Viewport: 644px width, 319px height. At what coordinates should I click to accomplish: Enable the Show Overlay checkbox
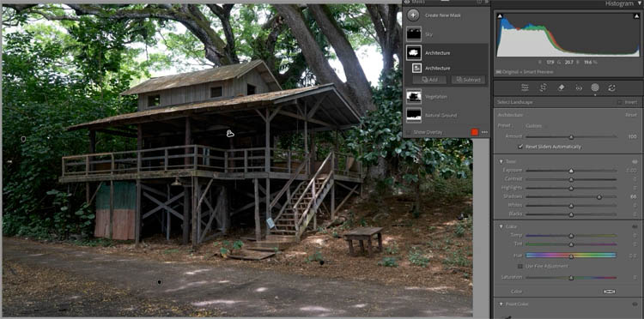pyautogui.click(x=408, y=132)
